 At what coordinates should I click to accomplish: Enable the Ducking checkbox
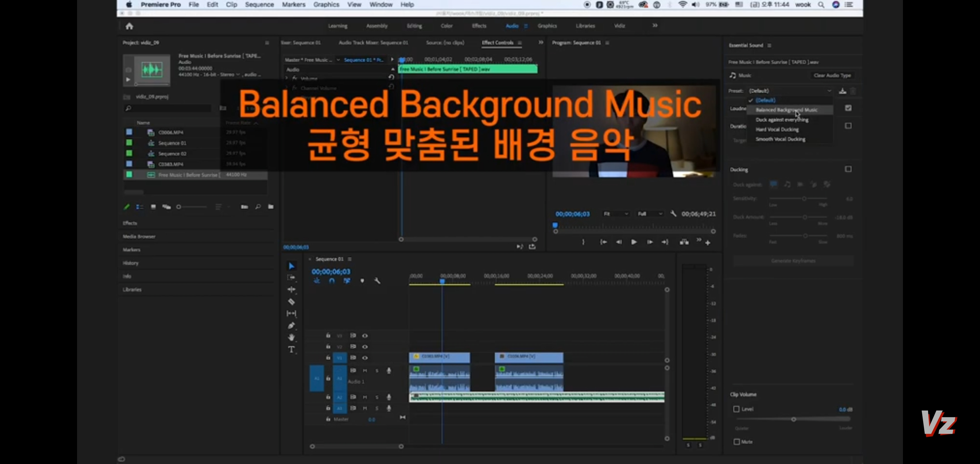848,169
